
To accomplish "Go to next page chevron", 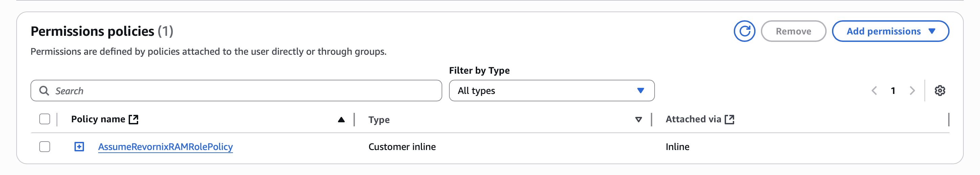I will click(912, 91).
